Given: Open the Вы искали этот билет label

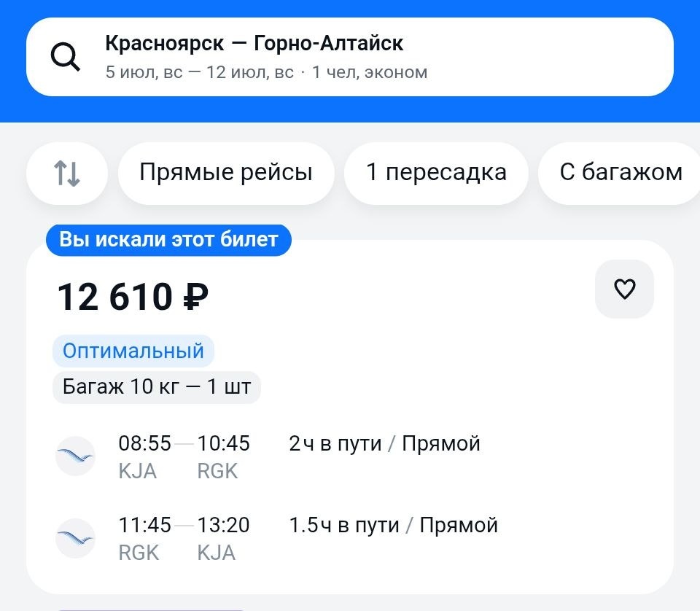Looking at the screenshot, I should click(x=168, y=240).
